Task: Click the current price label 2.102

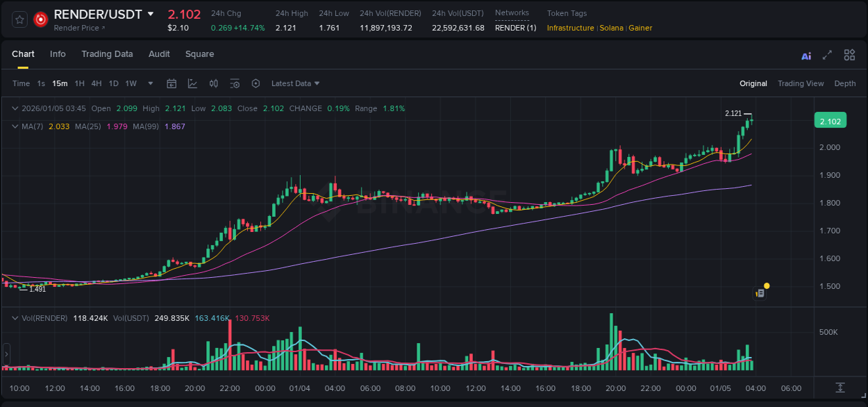Action: point(830,120)
